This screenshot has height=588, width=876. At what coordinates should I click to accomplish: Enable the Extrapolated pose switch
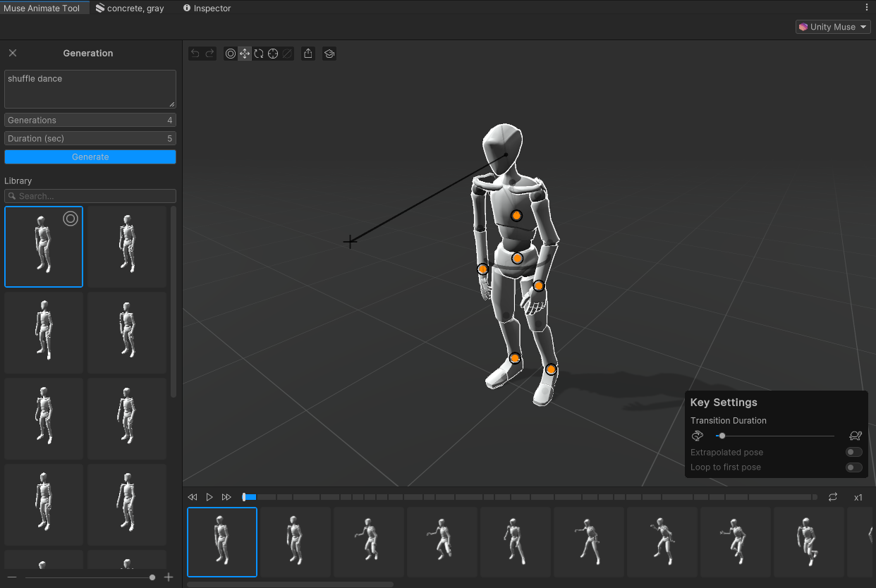click(853, 452)
